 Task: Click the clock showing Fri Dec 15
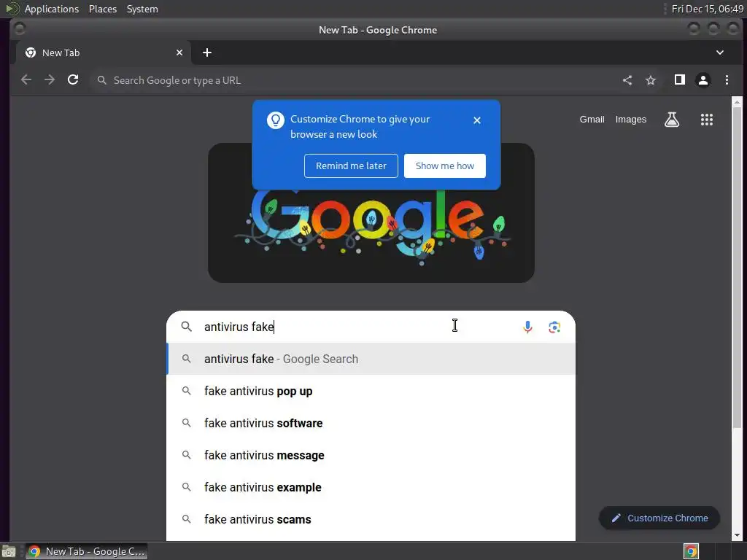point(707,9)
